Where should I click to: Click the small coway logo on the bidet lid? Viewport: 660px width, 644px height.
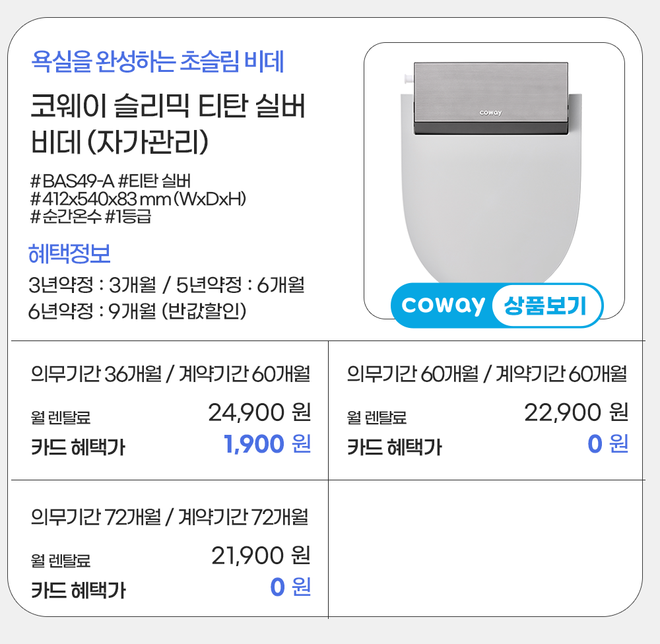490,113
